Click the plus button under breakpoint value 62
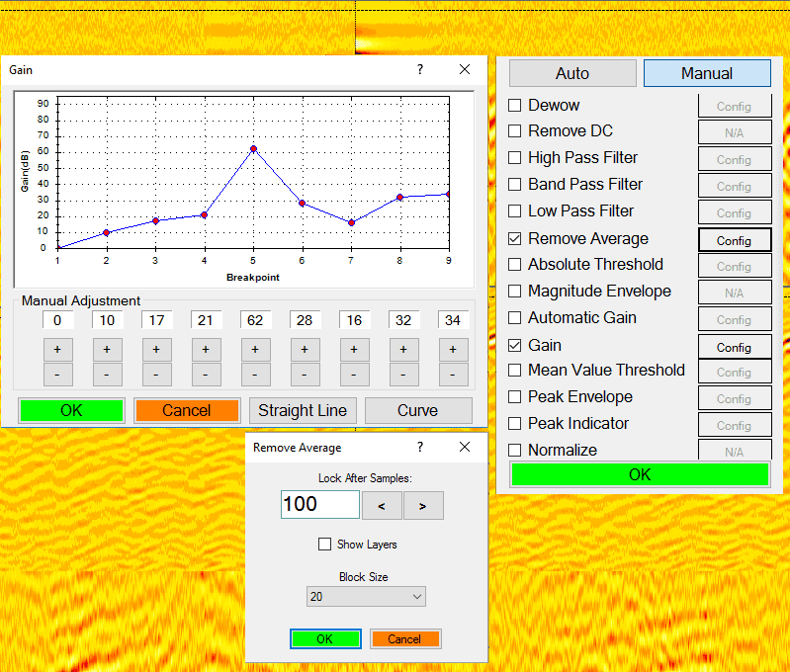Image resolution: width=790 pixels, height=672 pixels. 255,350
